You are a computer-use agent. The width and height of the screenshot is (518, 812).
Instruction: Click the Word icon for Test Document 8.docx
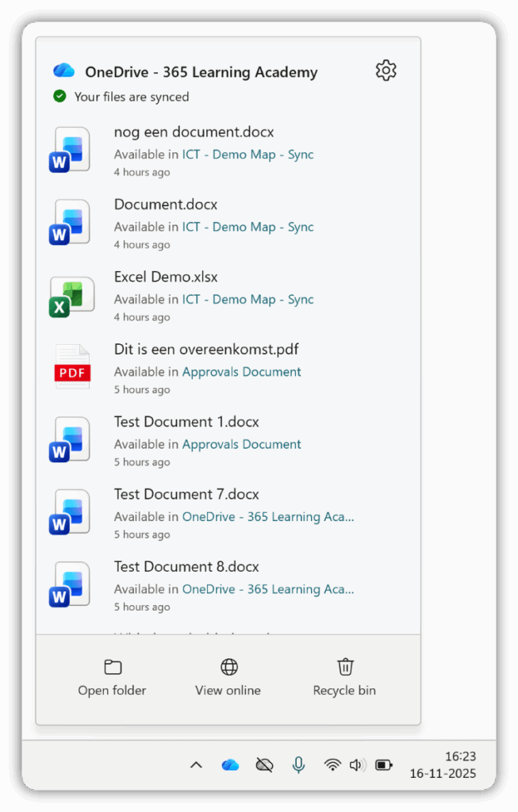(70, 584)
